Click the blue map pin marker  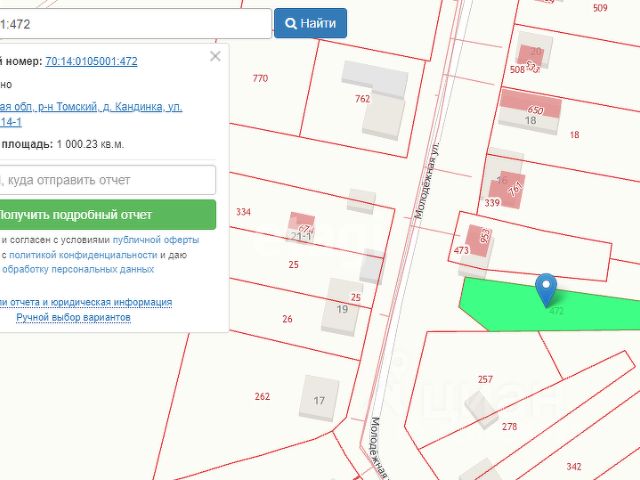click(546, 288)
